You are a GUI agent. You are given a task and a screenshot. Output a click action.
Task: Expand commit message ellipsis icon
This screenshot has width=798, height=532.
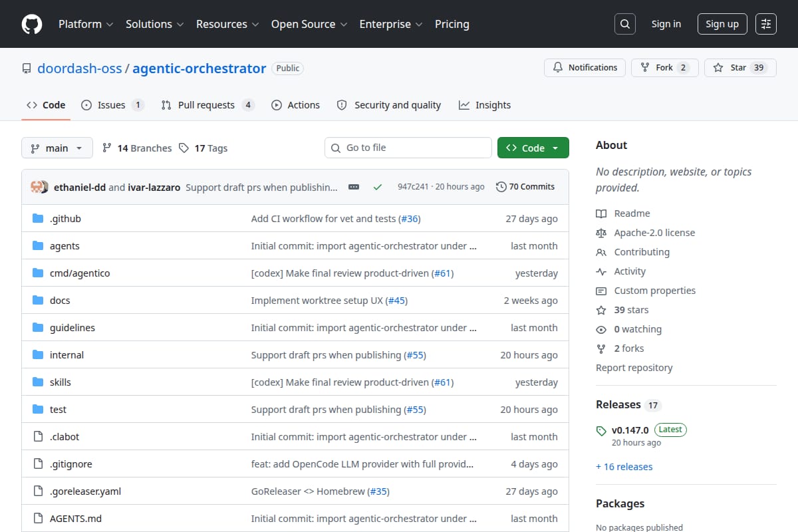(x=354, y=187)
